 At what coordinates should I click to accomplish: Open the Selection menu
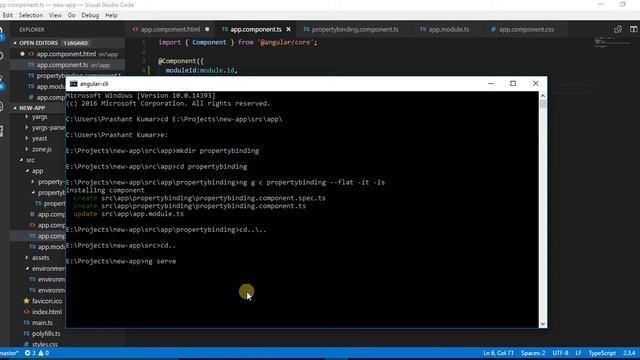pos(31,15)
